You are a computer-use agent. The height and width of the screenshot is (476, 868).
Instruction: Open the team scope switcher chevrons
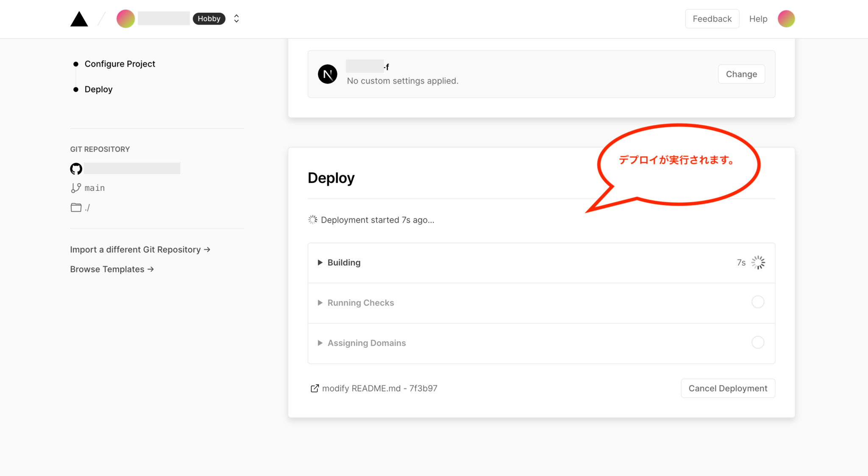[x=236, y=19]
